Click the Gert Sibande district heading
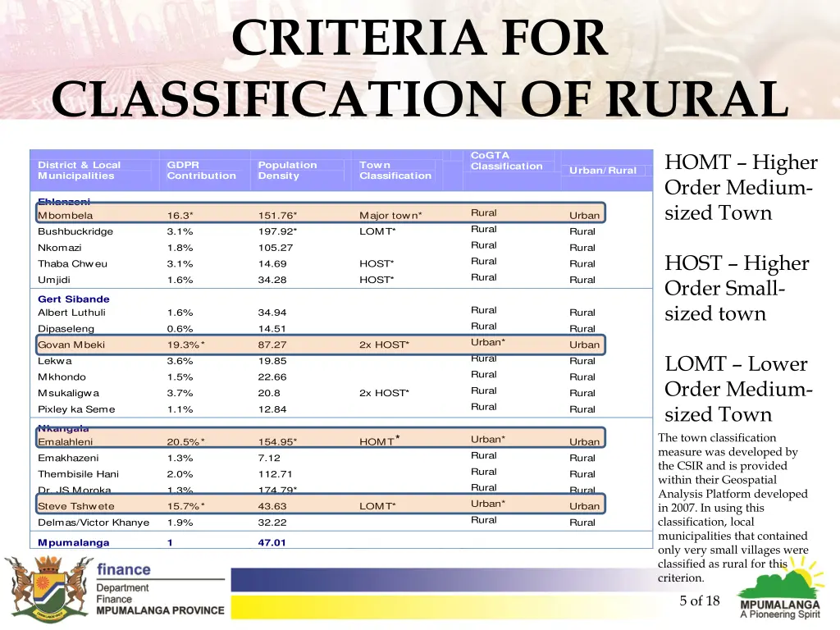 [x=74, y=299]
